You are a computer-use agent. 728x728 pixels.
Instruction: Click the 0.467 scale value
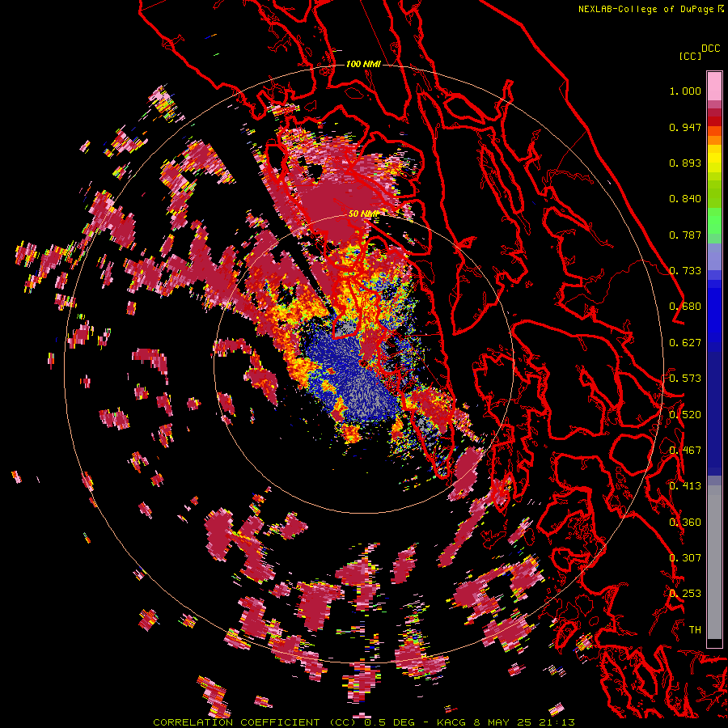[685, 451]
